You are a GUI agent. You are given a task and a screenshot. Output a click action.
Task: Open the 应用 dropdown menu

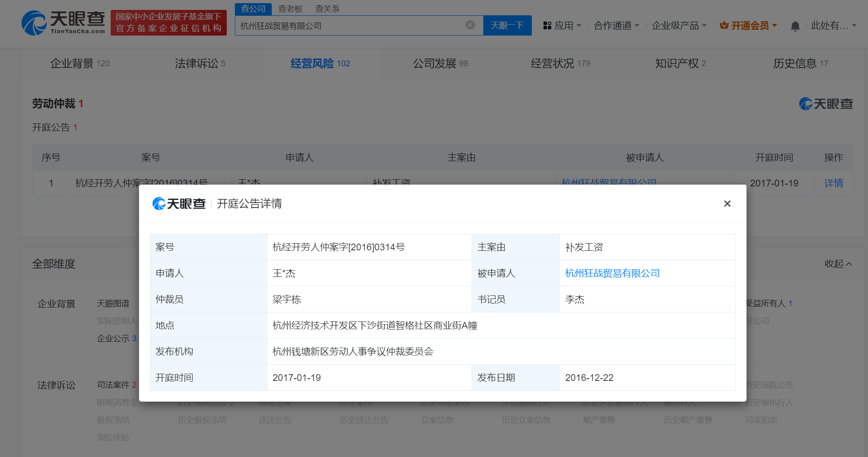pyautogui.click(x=562, y=26)
